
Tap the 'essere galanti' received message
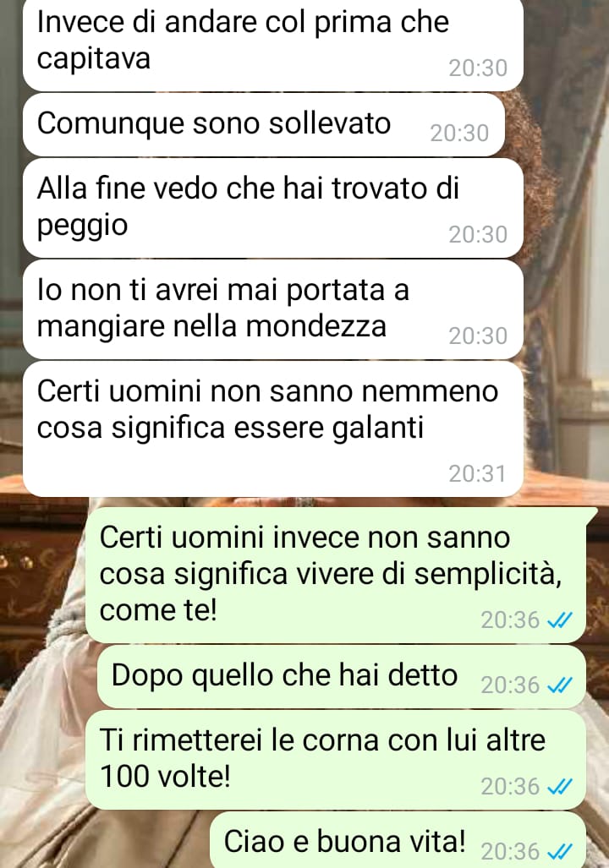click(273, 429)
